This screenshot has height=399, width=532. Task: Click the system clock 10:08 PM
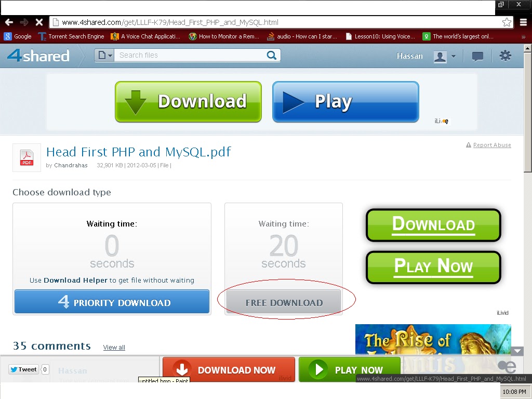coord(514,392)
